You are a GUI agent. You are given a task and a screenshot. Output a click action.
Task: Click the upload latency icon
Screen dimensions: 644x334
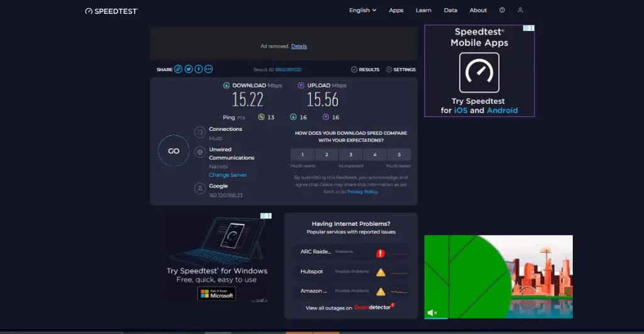point(326,117)
